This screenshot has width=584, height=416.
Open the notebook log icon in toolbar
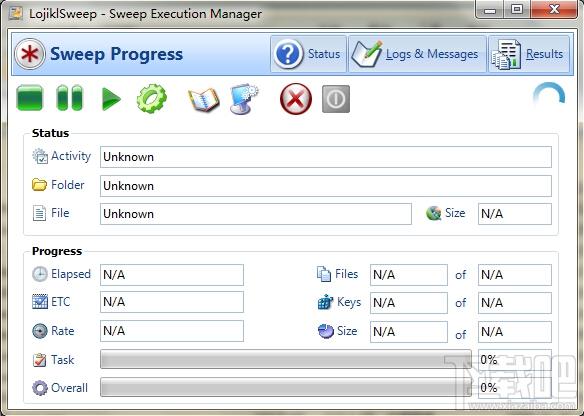203,99
